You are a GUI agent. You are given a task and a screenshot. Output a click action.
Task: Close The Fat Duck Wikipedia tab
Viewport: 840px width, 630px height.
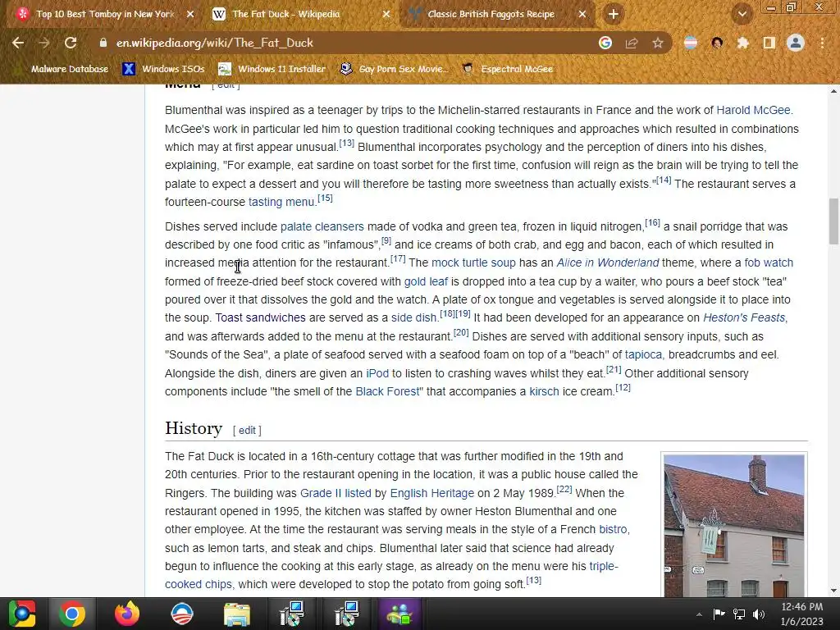386,15
